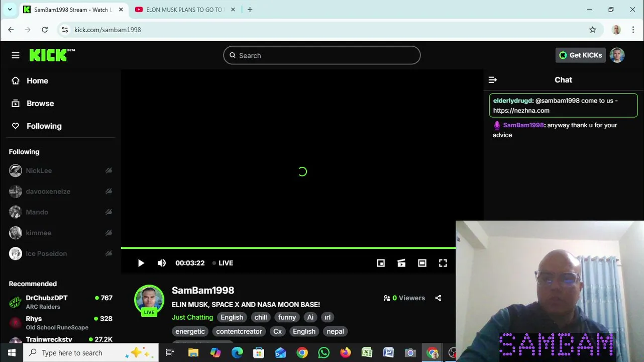Open the tab search dropdown

(10, 10)
